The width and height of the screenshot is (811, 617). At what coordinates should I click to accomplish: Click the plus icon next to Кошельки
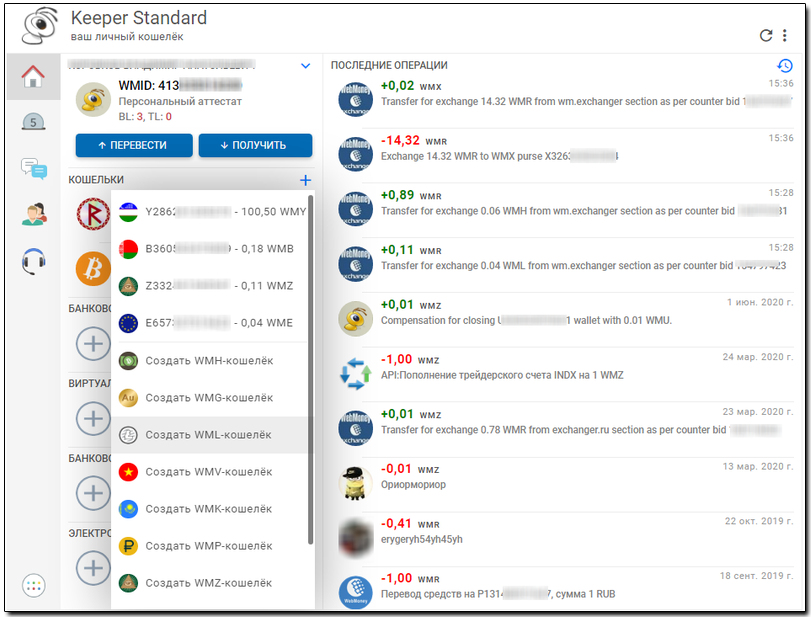[x=305, y=180]
